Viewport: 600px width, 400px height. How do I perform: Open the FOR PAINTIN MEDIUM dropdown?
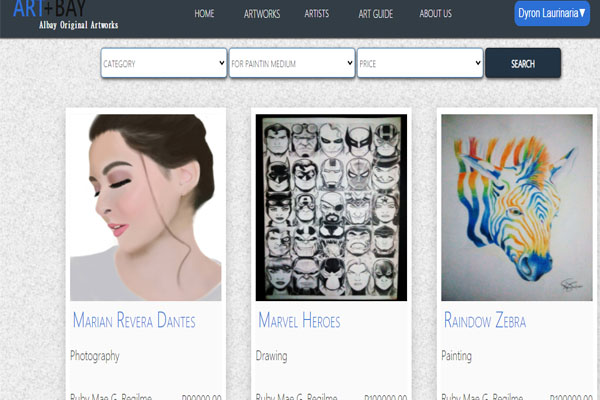click(292, 63)
